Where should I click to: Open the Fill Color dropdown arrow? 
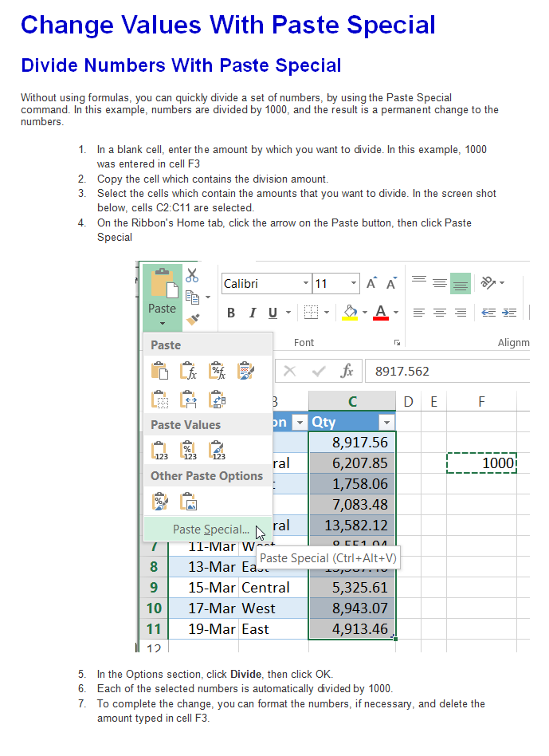[x=365, y=313]
